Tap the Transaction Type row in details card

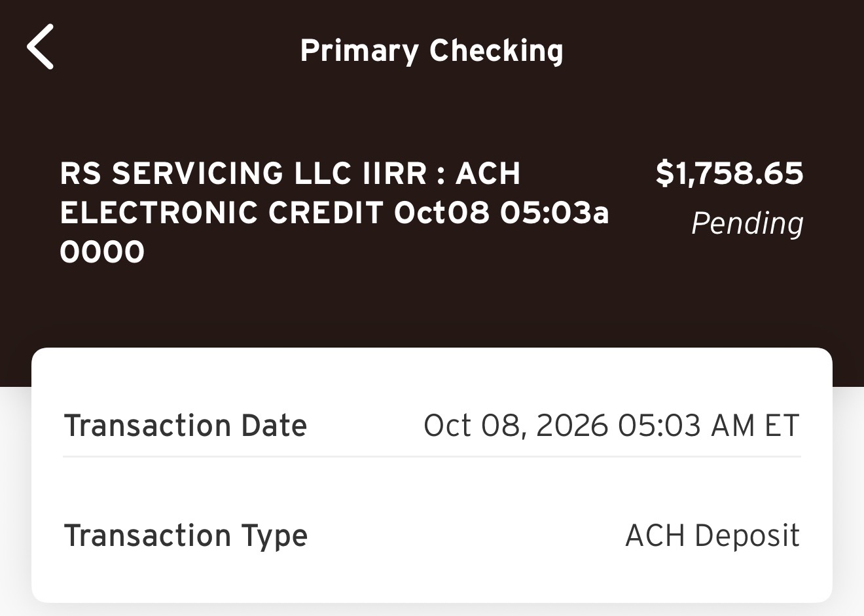[x=432, y=535]
